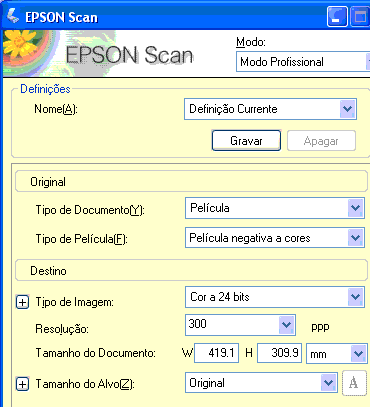The height and width of the screenshot is (407, 370).
Task: Open the Resolução 300 dropdown
Action: [240, 325]
